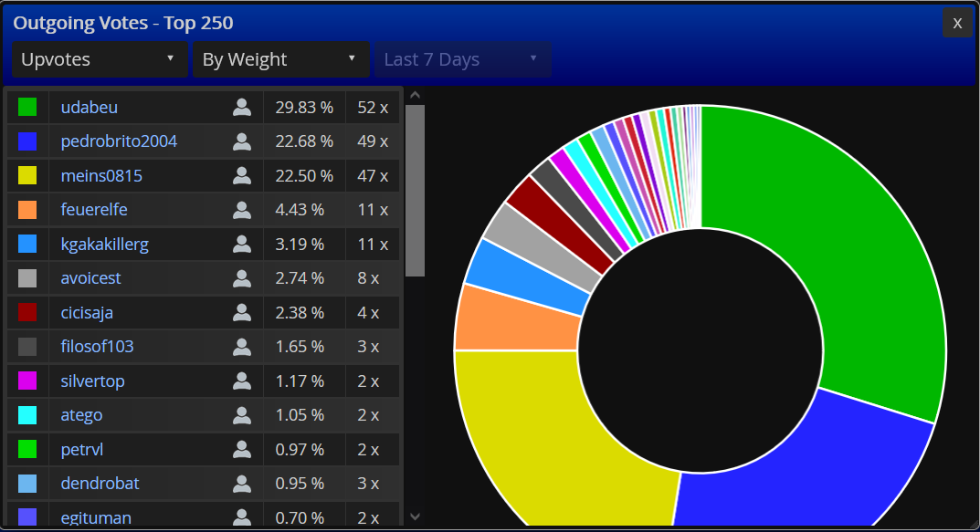Click the feuerelfe account link

tap(94, 209)
